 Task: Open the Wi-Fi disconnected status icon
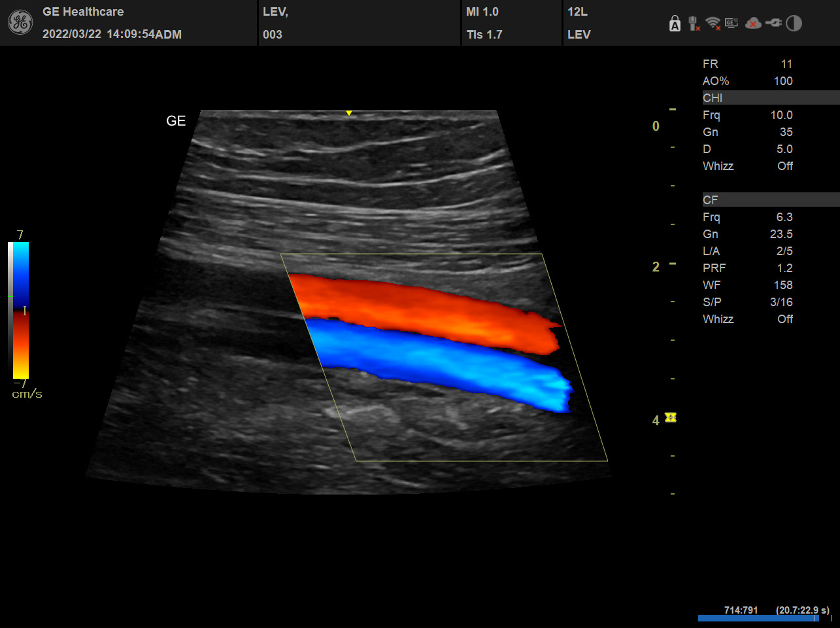tap(713, 24)
